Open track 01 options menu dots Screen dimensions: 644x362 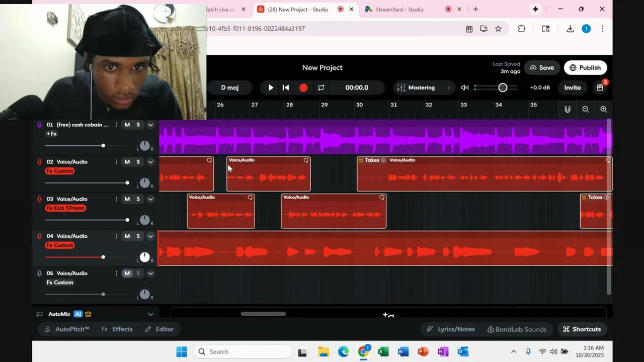coord(116,125)
